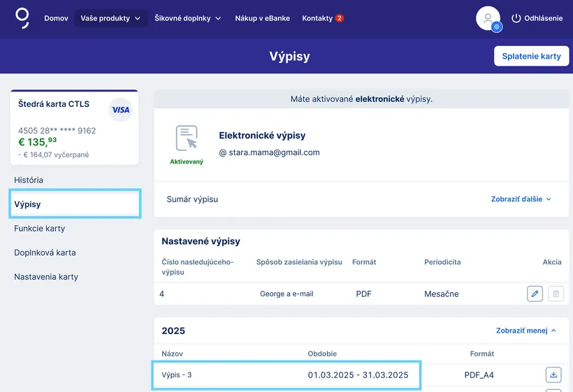This screenshot has height=392, width=573.
Task: Open Nákup v eBanke
Action: point(262,18)
